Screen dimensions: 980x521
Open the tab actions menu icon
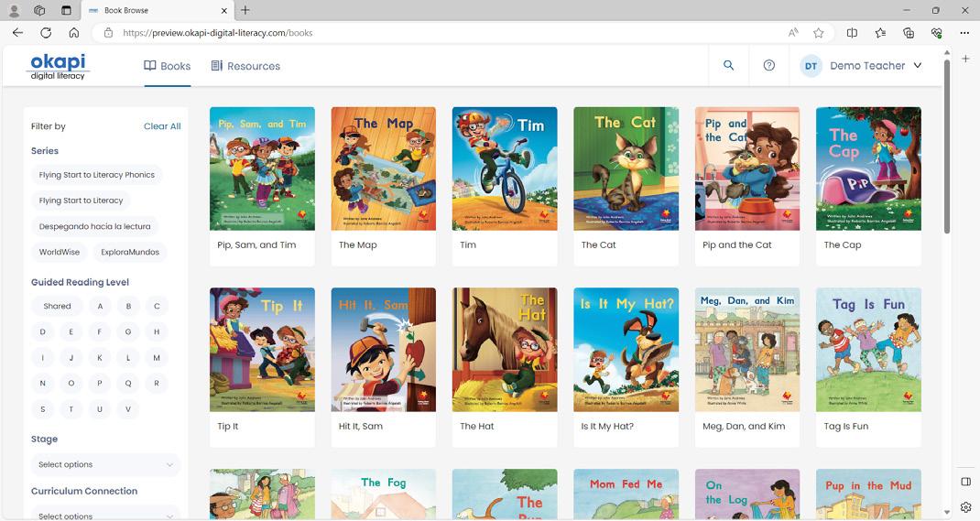click(66, 10)
